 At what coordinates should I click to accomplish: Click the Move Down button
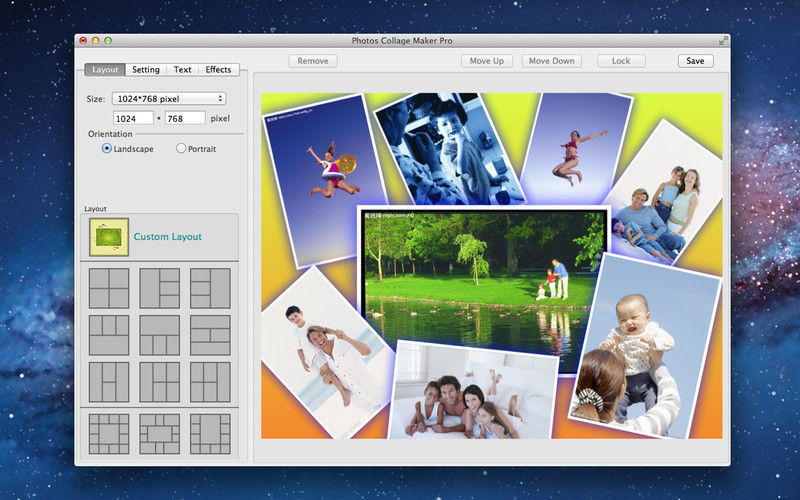point(552,61)
